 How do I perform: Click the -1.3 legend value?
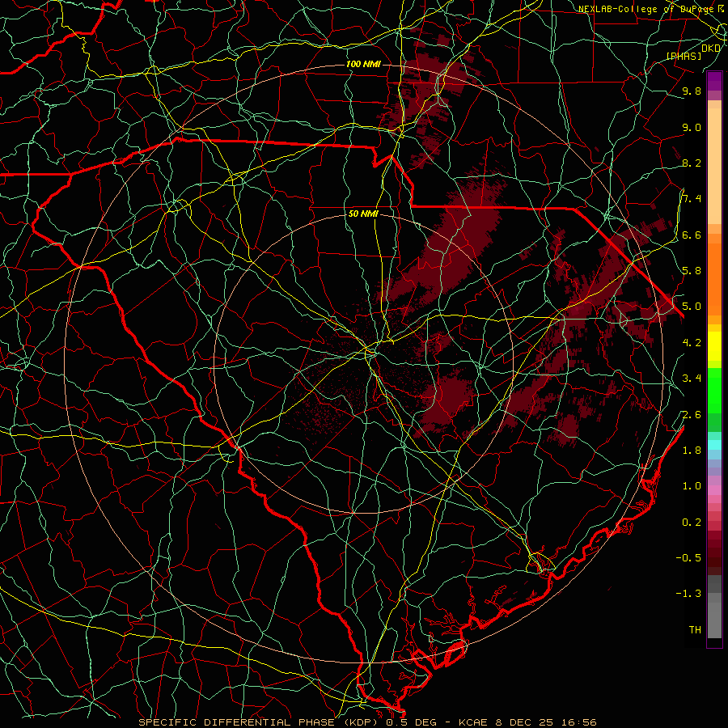(688, 594)
